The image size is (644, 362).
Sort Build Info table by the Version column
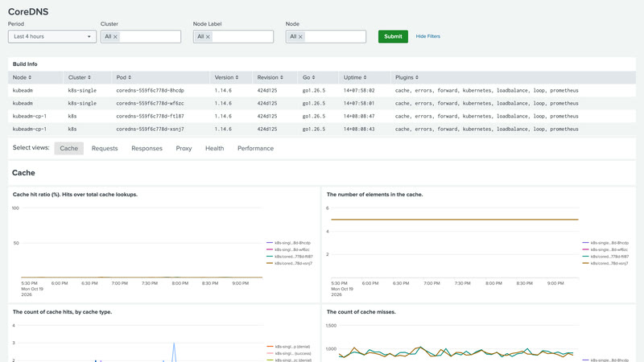tap(226, 77)
